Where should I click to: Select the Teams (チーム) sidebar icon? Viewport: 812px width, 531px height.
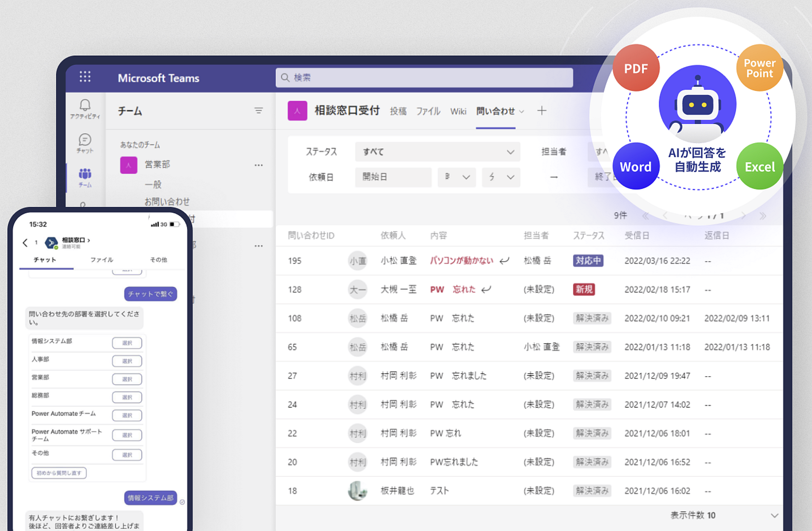coord(85,178)
